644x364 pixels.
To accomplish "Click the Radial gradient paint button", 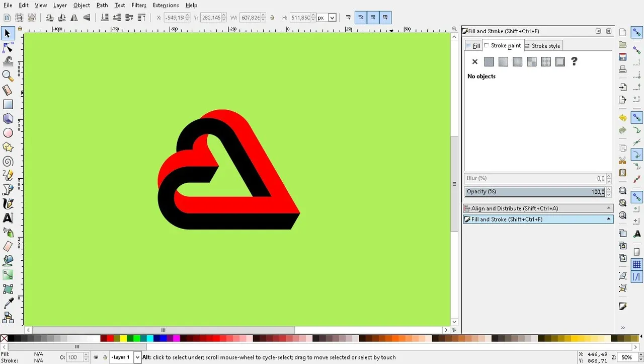I will pyautogui.click(x=517, y=61).
